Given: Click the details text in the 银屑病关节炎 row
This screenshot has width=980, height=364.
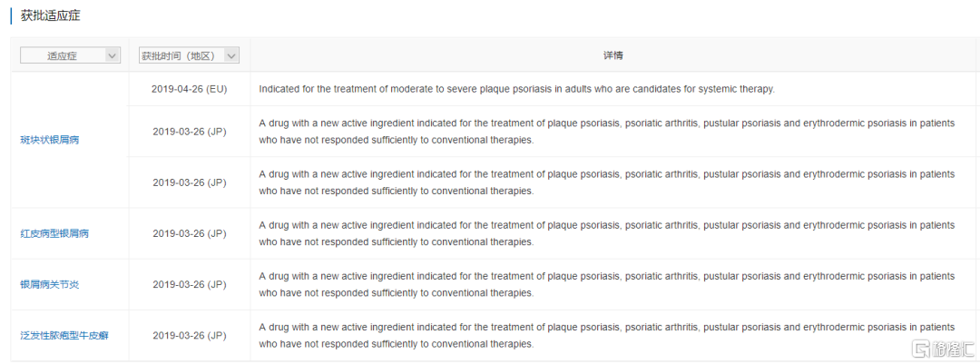Looking at the screenshot, I should point(606,284).
